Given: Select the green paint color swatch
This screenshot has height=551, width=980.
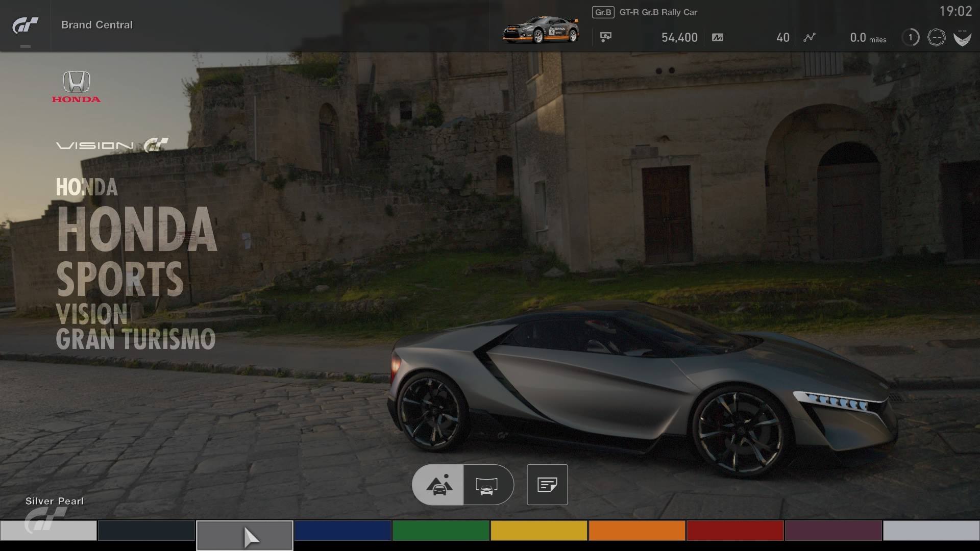Looking at the screenshot, I should 440,531.
